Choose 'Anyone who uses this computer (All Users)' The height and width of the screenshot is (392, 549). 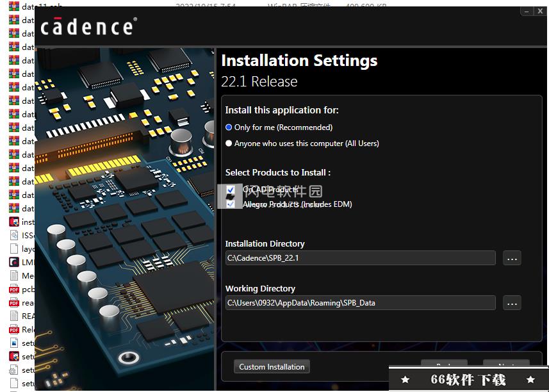(229, 143)
